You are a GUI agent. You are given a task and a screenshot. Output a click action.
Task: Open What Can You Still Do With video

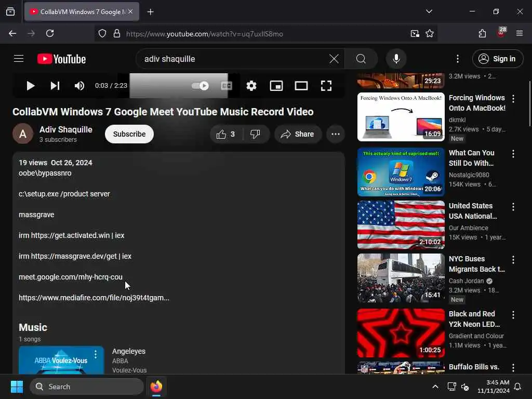pos(401,172)
